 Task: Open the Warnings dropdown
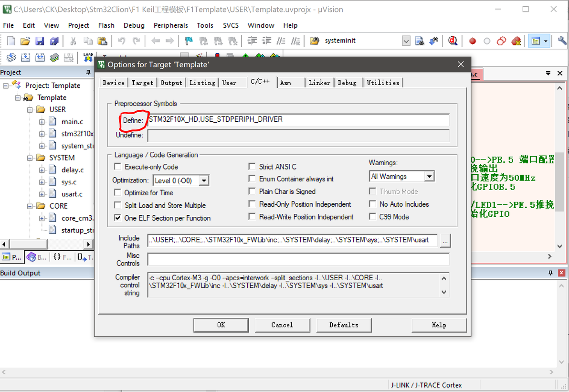click(429, 176)
